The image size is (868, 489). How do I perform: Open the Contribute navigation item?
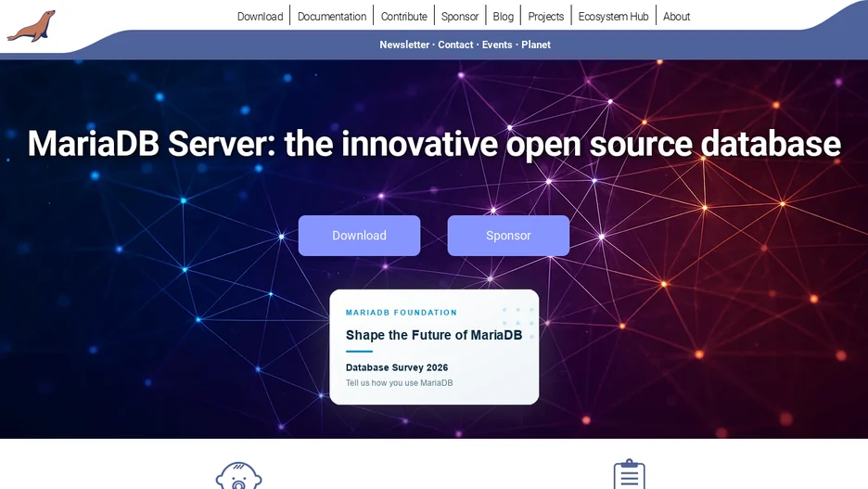pos(404,17)
